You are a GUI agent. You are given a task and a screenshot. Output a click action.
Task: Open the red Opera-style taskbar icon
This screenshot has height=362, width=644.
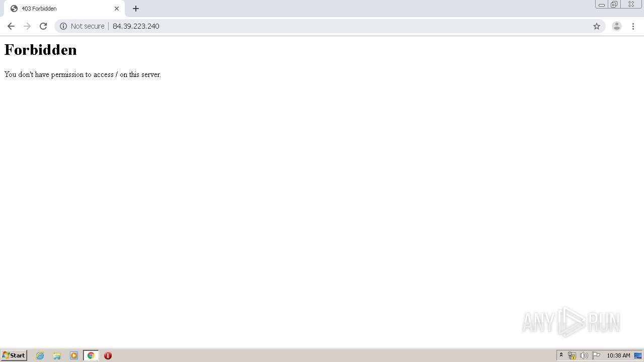coord(108,355)
